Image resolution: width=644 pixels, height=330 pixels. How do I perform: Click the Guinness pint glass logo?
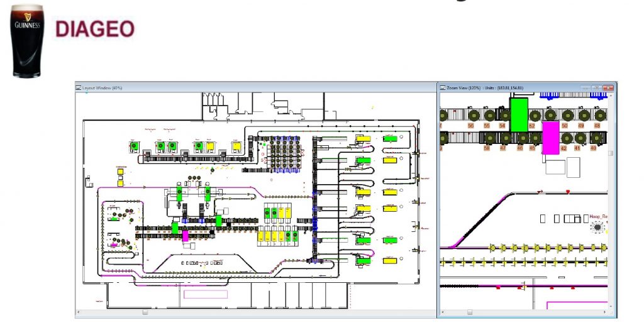pos(27,41)
